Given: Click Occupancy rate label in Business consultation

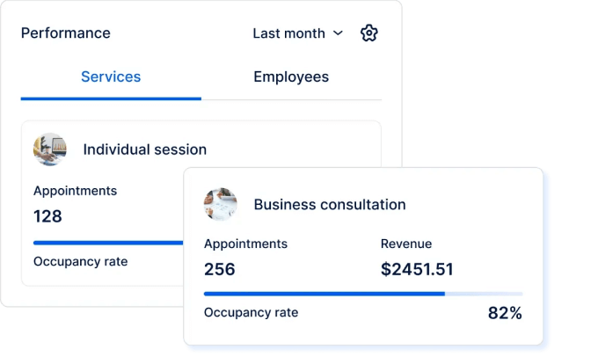Looking at the screenshot, I should (x=251, y=312).
